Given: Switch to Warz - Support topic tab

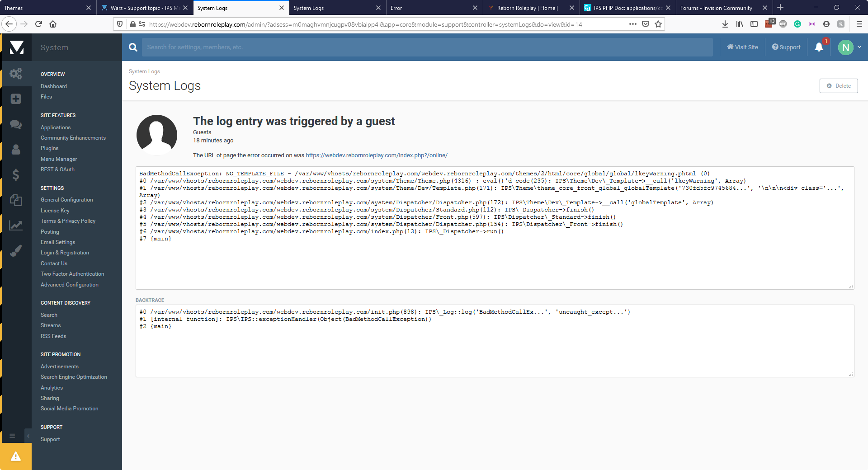Looking at the screenshot, I should click(x=145, y=8).
